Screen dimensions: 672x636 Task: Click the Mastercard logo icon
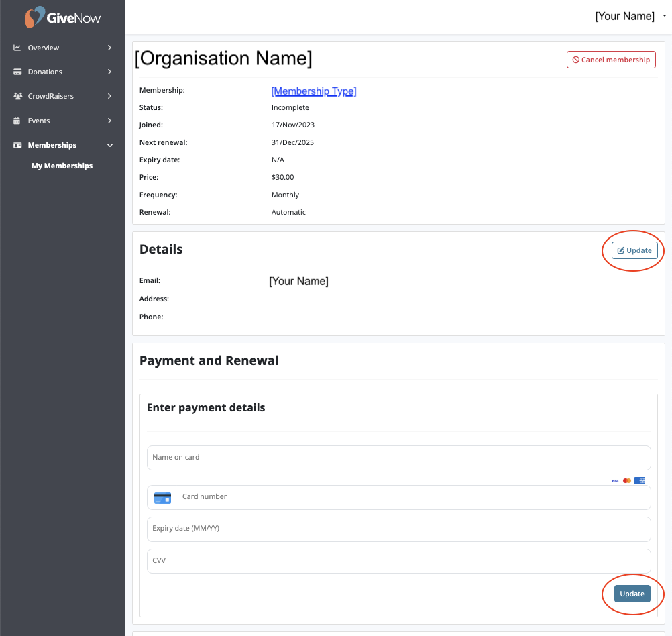tap(626, 481)
